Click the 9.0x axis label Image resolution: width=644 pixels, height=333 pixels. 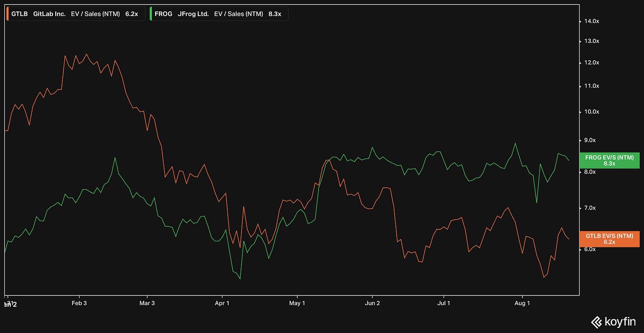pyautogui.click(x=590, y=140)
